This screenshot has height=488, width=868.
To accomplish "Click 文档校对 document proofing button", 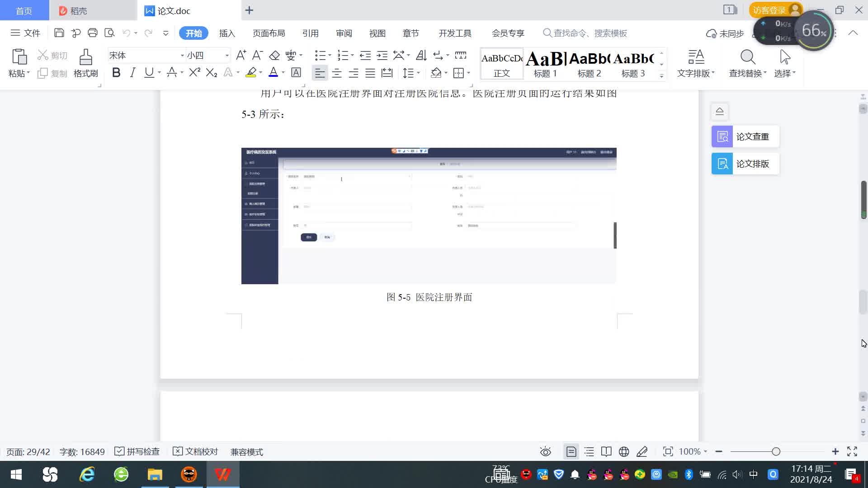I will [195, 451].
